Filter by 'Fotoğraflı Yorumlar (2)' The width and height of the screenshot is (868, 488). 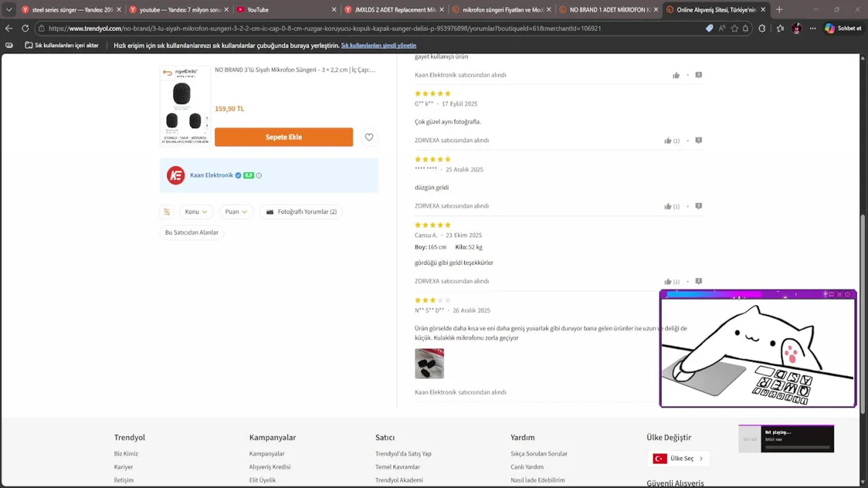pyautogui.click(x=301, y=211)
